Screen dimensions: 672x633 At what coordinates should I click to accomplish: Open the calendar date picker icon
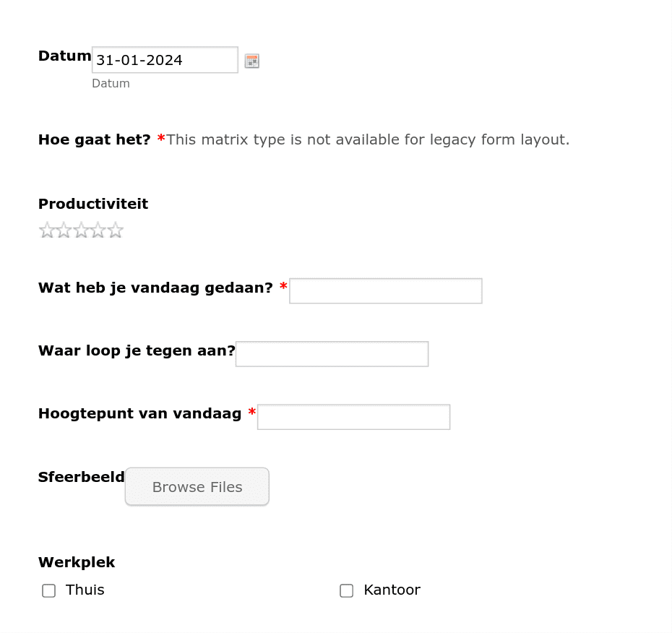[x=252, y=61]
